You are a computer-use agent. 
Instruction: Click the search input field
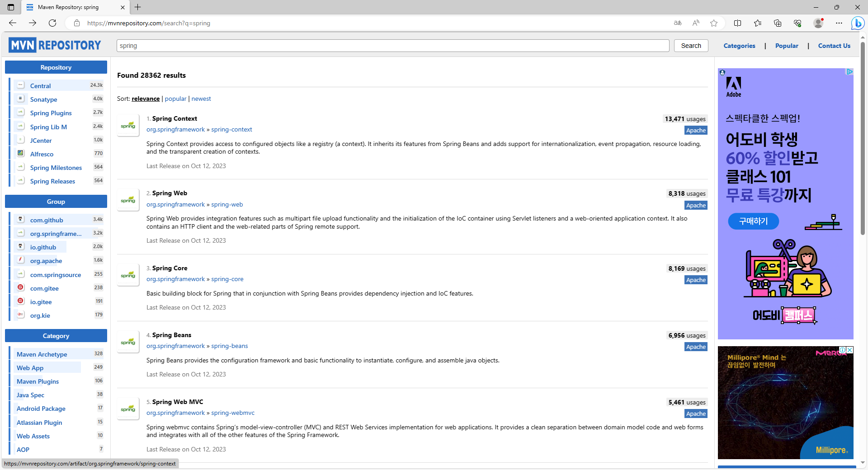tap(393, 46)
